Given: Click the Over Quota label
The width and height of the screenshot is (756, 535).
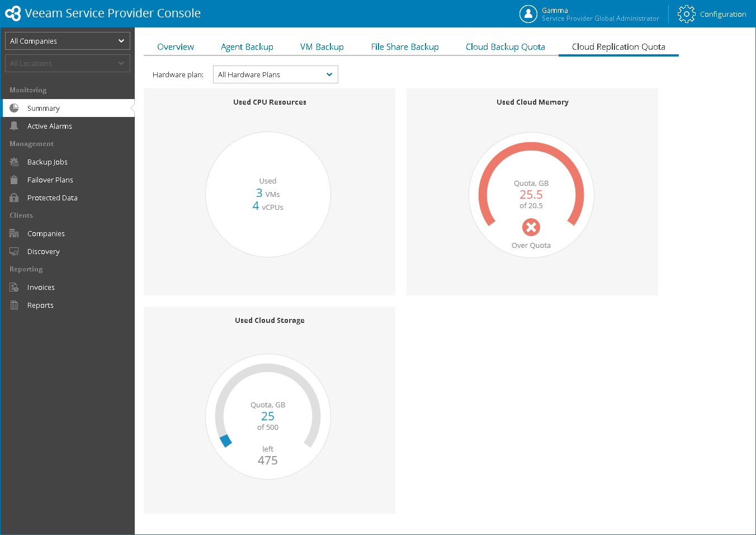Looking at the screenshot, I should click(531, 246).
